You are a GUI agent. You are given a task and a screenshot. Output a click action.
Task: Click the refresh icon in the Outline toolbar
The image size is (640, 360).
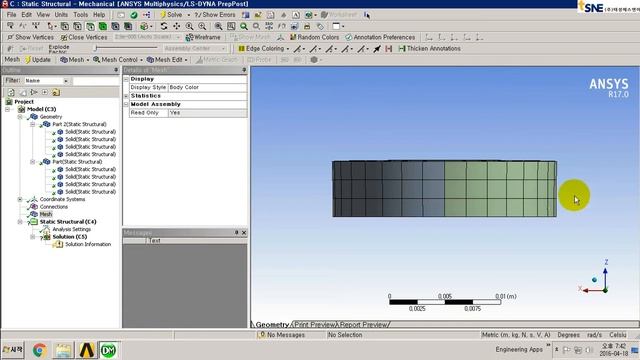tap(11, 92)
